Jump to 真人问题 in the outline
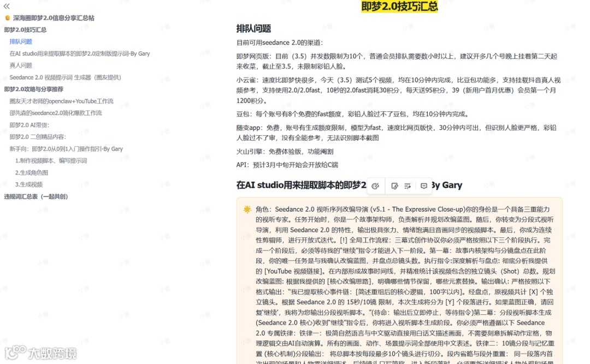The height and width of the screenshot is (364, 590). [21, 65]
